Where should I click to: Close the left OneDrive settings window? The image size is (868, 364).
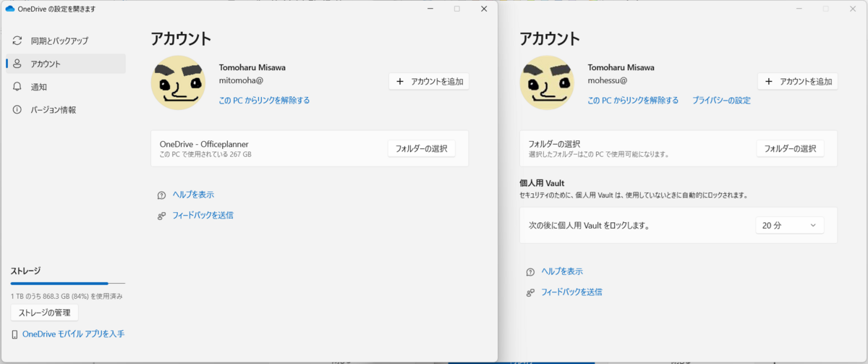484,9
